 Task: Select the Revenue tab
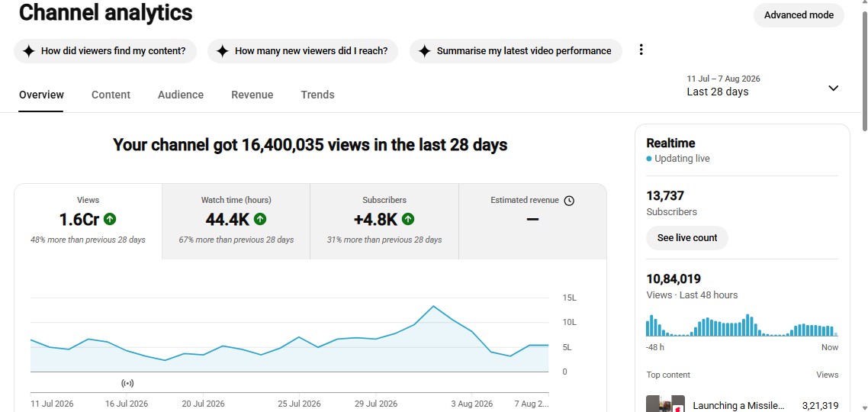pos(252,95)
